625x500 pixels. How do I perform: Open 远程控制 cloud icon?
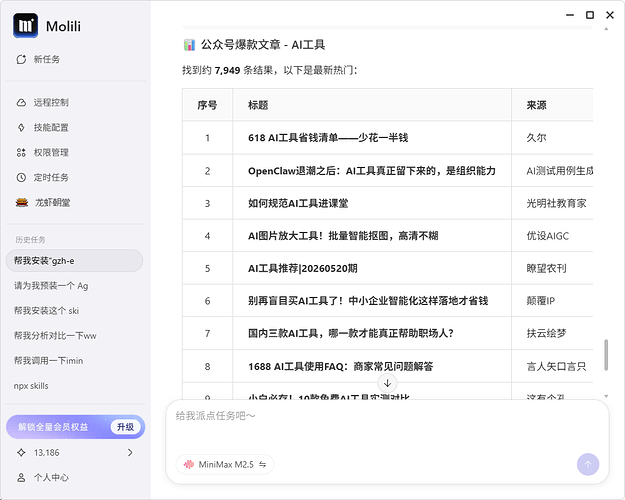[21, 102]
